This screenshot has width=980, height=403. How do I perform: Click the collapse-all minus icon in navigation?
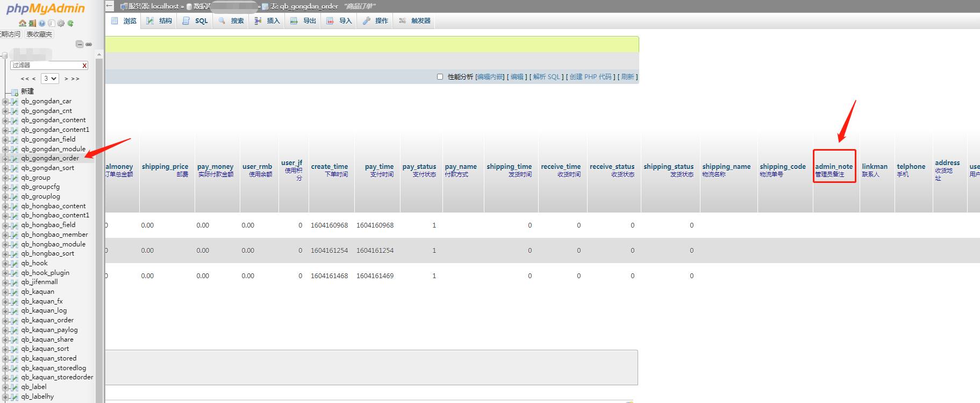point(79,44)
